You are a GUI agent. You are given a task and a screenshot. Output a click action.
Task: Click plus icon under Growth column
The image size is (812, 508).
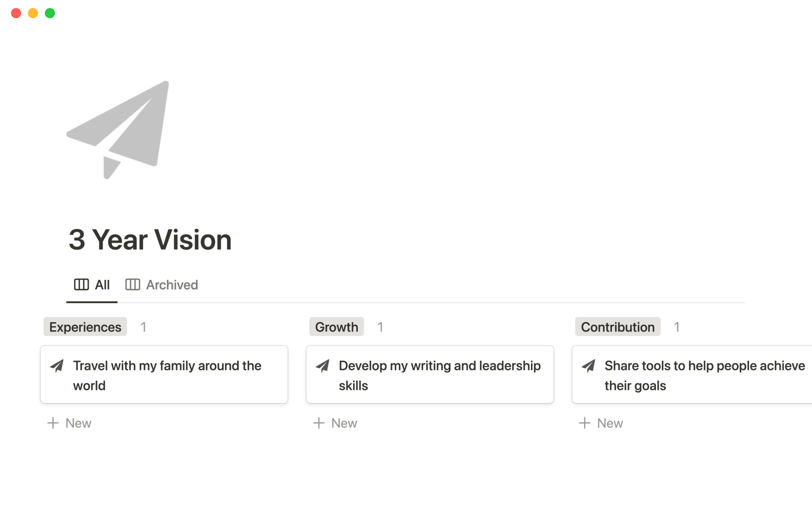318,423
